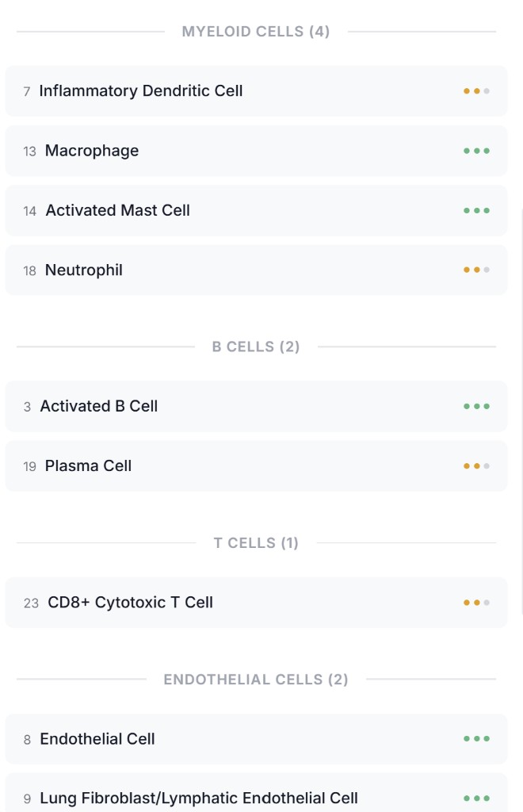Select the dot indicator beside Endothelial Cell
The width and height of the screenshot is (523, 812).
point(476,738)
